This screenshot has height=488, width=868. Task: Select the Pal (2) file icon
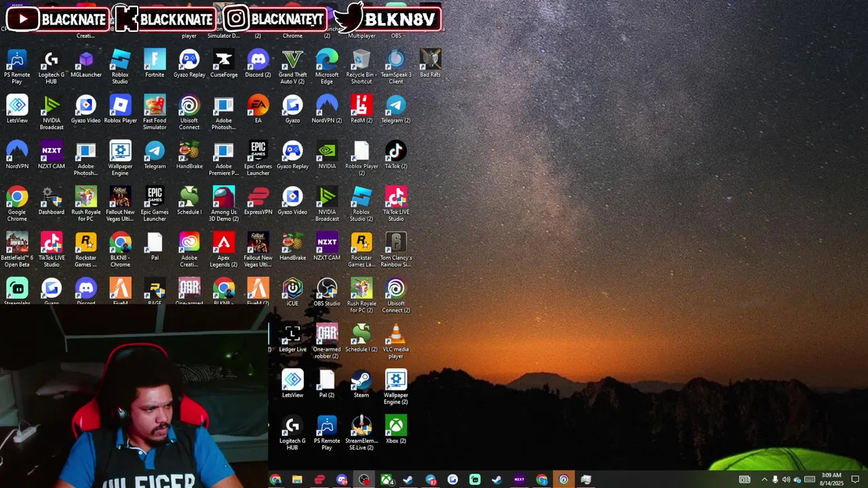(327, 385)
